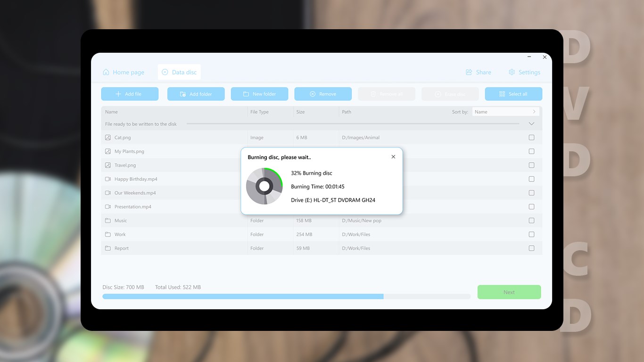Click the Home page house icon

[x=106, y=72]
